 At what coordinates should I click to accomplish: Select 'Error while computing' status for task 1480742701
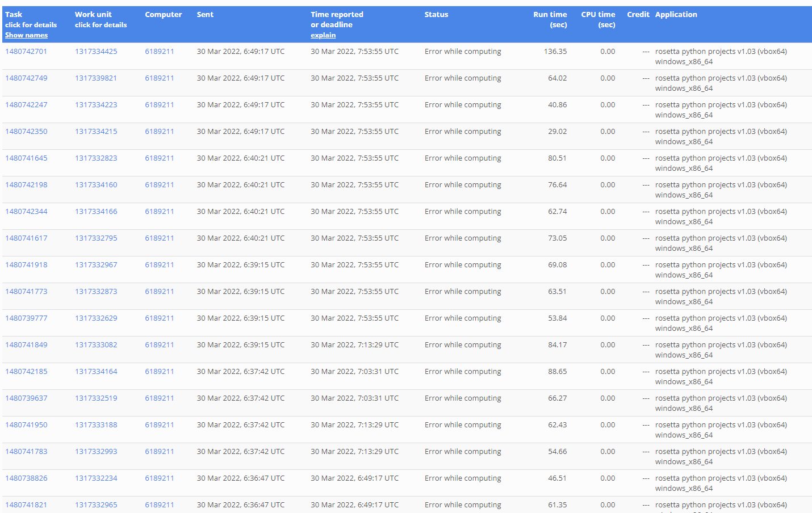point(463,51)
